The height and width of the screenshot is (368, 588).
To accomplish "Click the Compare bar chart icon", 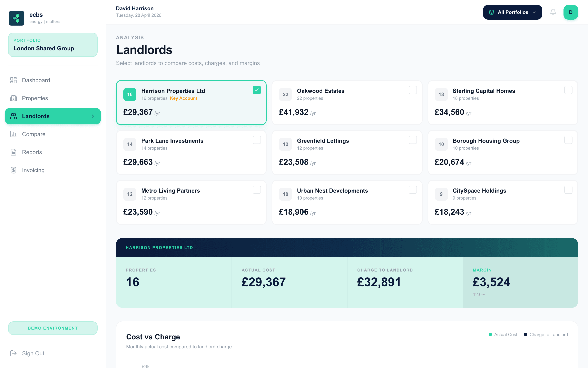I will tap(13, 134).
